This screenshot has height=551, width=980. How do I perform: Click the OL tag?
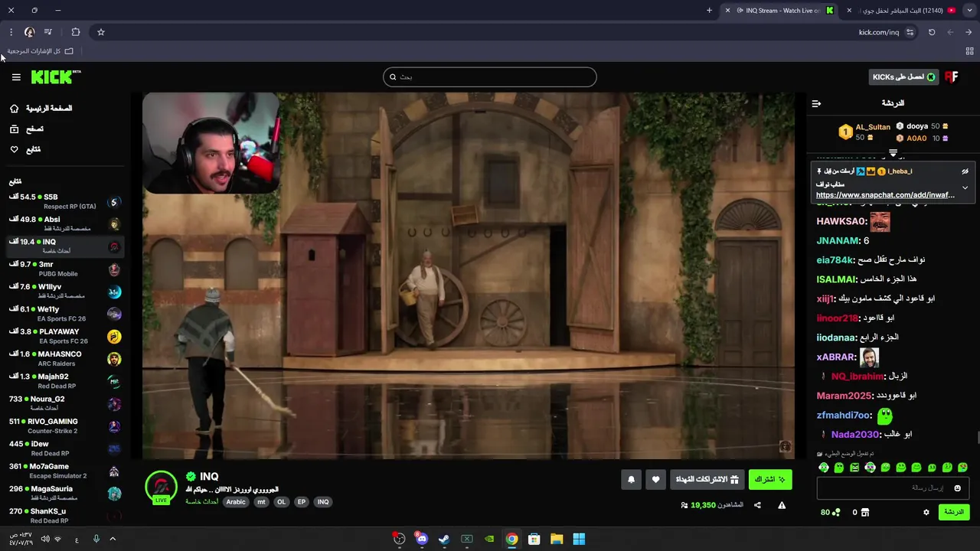click(281, 502)
